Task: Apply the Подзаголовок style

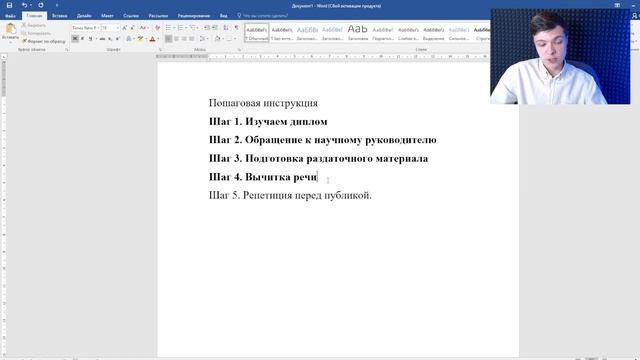Action: click(x=383, y=33)
